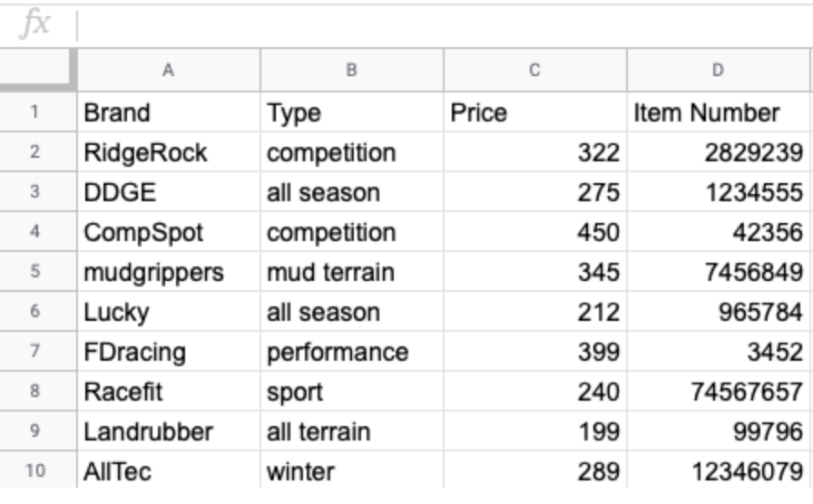
Task: Select the FDracing cell
Action: [x=169, y=352]
